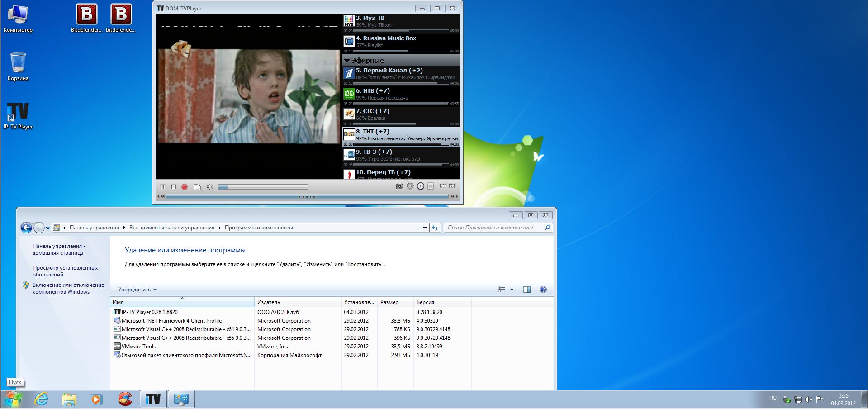Viewport: 868px width, 409px height.
Task: Sort the list by Версия column
Action: click(443, 302)
